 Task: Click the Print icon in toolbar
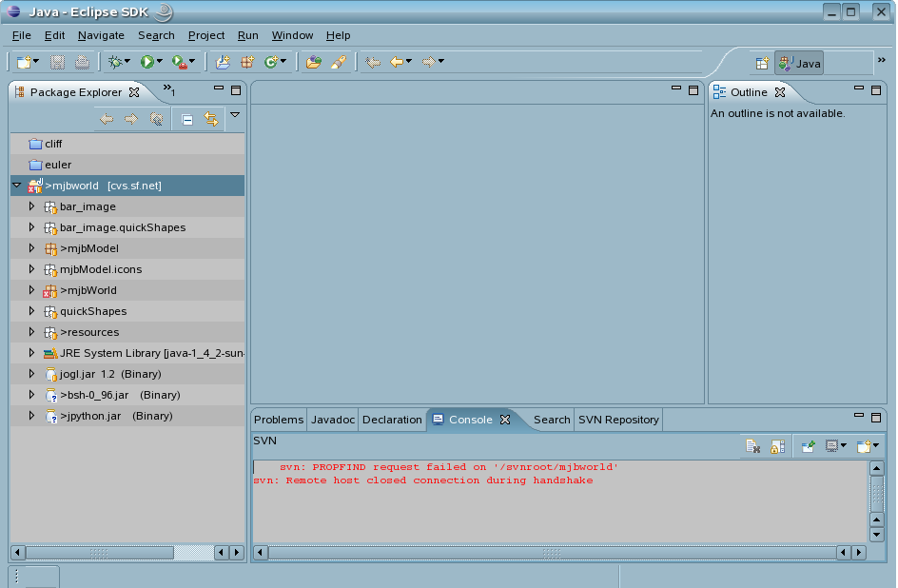point(82,62)
